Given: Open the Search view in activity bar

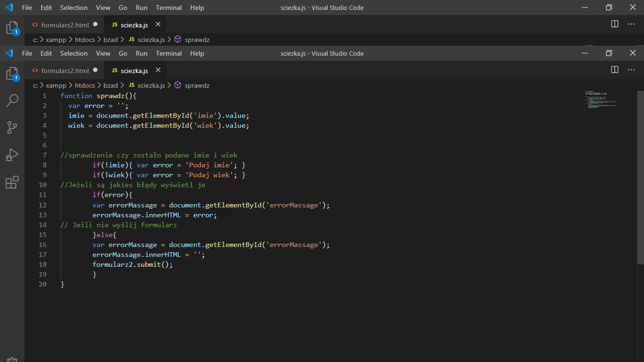Looking at the screenshot, I should (12, 100).
